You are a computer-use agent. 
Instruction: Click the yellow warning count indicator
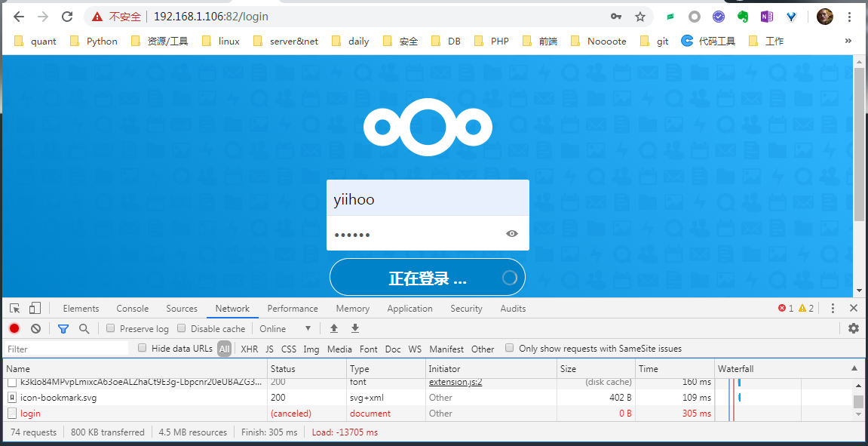(806, 309)
